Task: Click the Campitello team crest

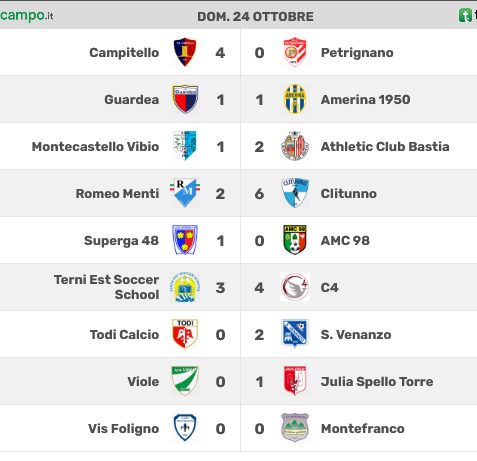Action: pyautogui.click(x=185, y=52)
